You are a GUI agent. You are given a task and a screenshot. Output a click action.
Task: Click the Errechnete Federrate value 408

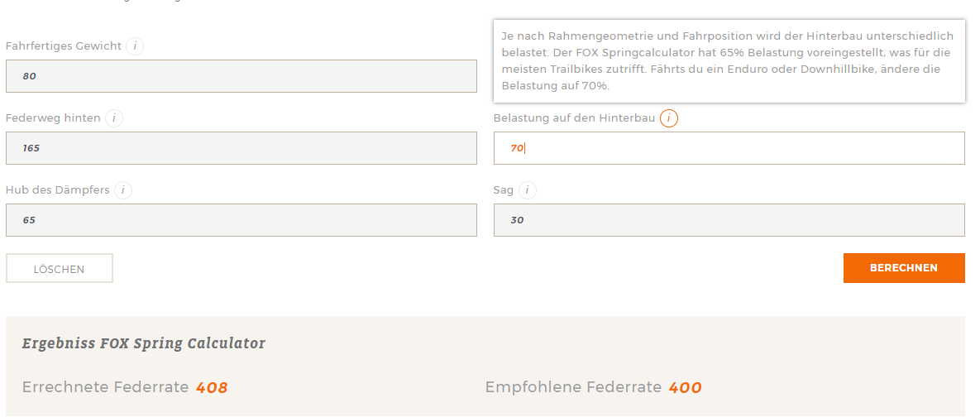tap(212, 387)
